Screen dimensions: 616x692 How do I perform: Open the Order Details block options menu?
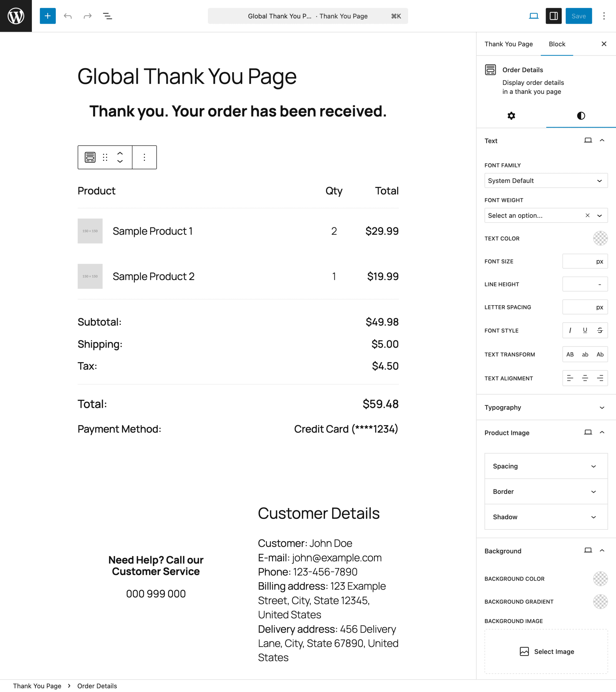pyautogui.click(x=144, y=157)
